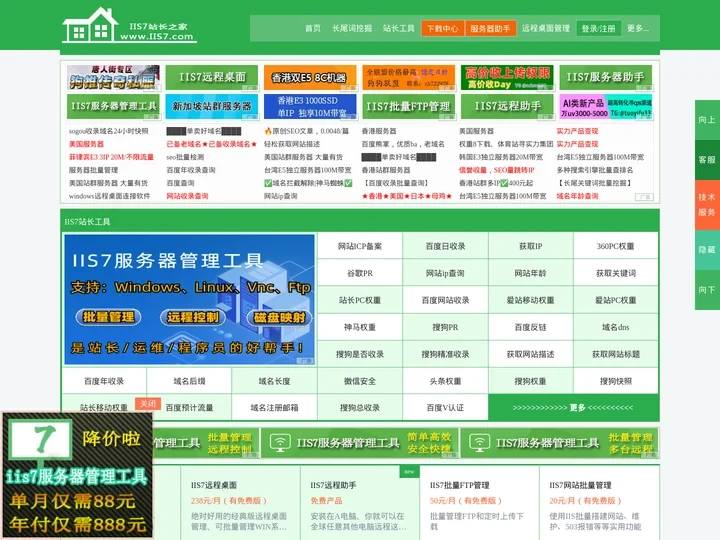
Task: Open the 微信安全 tool
Action: click(x=360, y=381)
